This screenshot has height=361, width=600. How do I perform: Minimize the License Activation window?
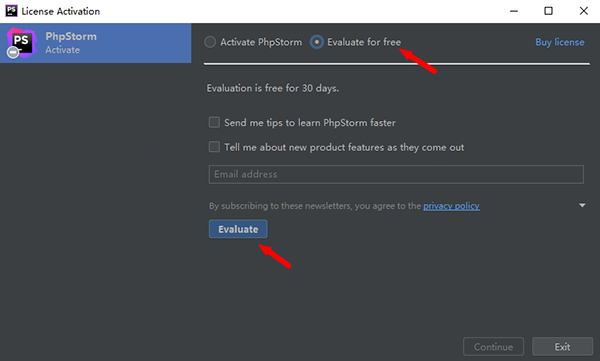click(514, 11)
